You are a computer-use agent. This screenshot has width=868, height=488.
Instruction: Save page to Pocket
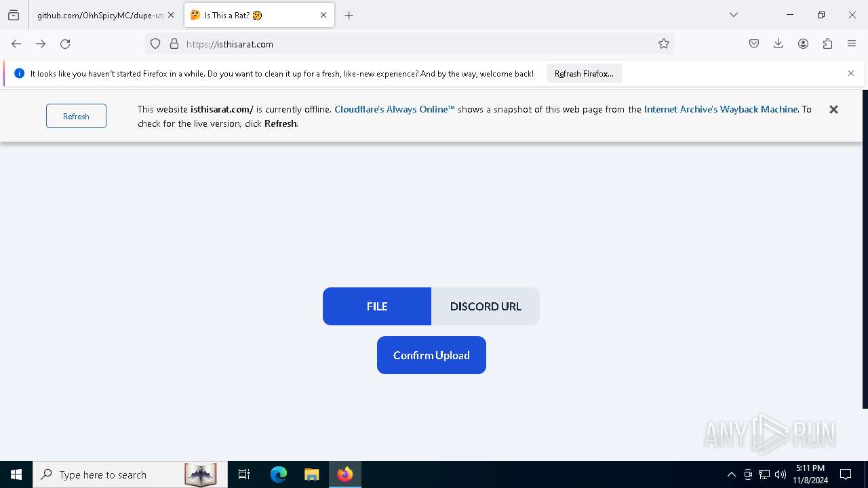coord(754,44)
